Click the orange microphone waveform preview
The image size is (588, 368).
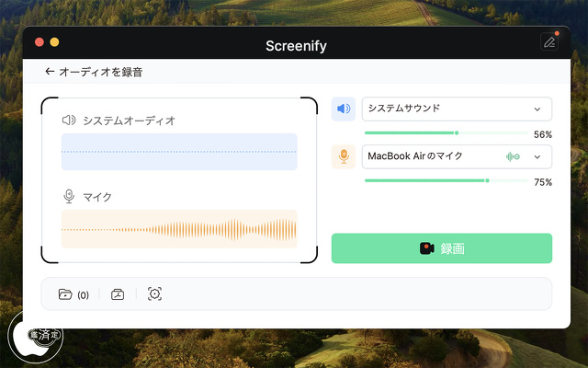pyautogui.click(x=179, y=229)
